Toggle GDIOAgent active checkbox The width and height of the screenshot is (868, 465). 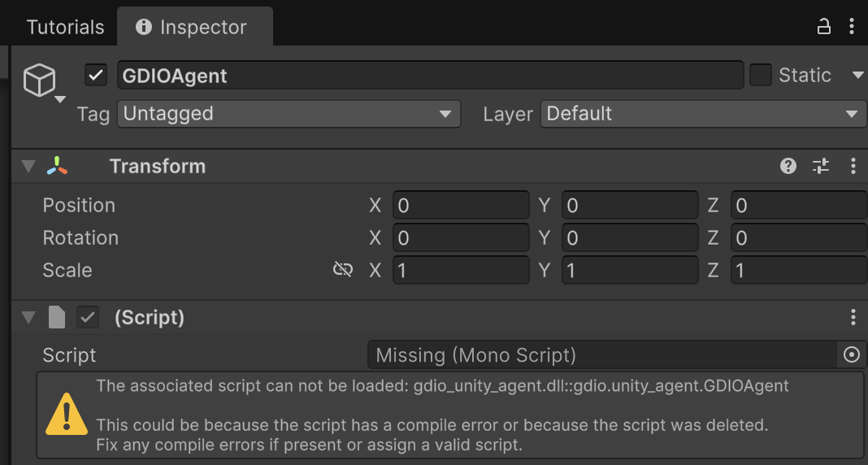pyautogui.click(x=96, y=75)
